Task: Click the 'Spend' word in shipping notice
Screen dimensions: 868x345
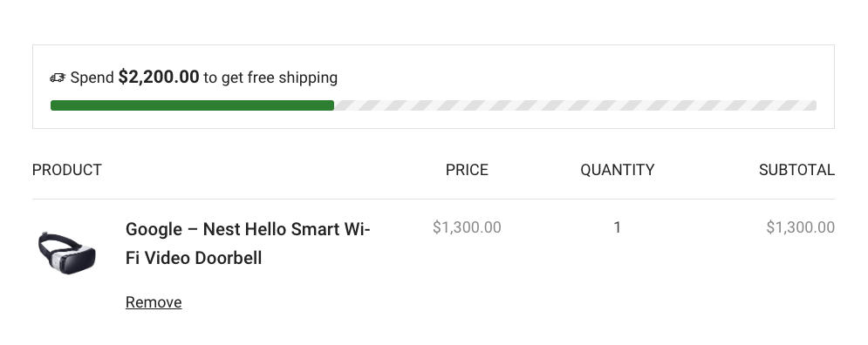Action: tap(92, 78)
